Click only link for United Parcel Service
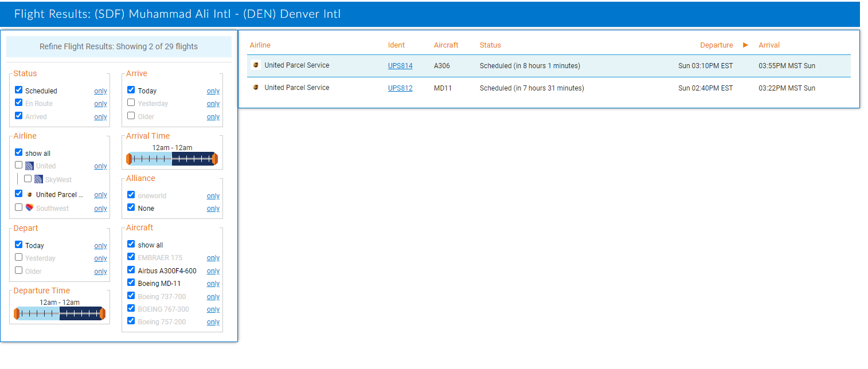 coord(101,195)
